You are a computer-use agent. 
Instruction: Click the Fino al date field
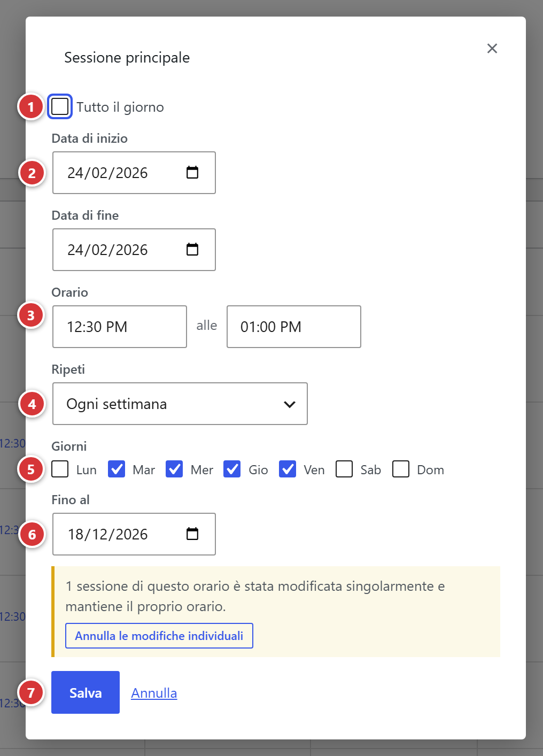[134, 534]
